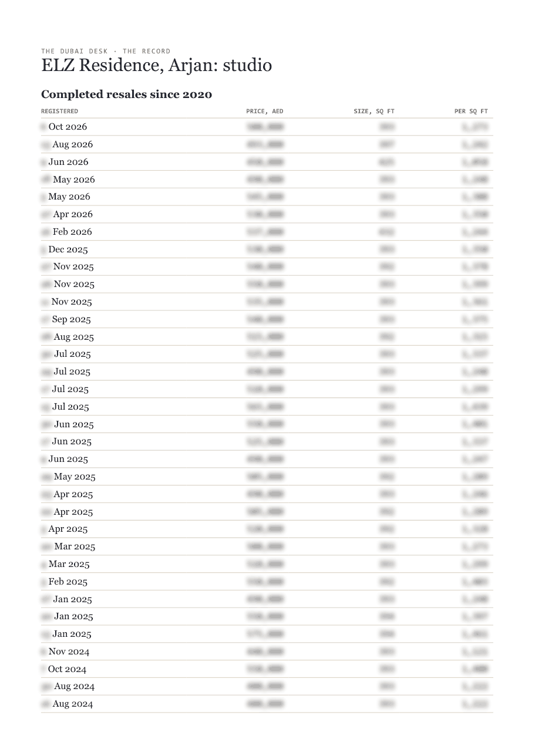Select the Sep 2025 resale row
The width and height of the screenshot is (535, 756).
(267, 319)
